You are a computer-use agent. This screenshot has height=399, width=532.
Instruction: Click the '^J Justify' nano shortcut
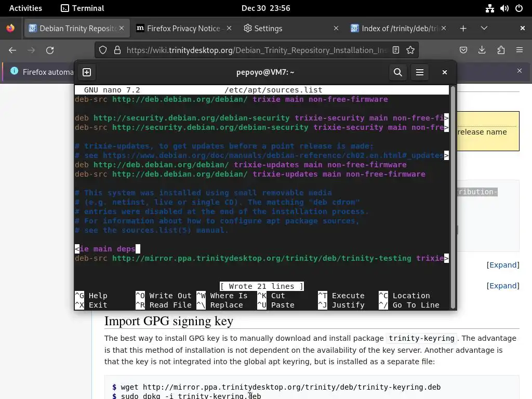341,305
